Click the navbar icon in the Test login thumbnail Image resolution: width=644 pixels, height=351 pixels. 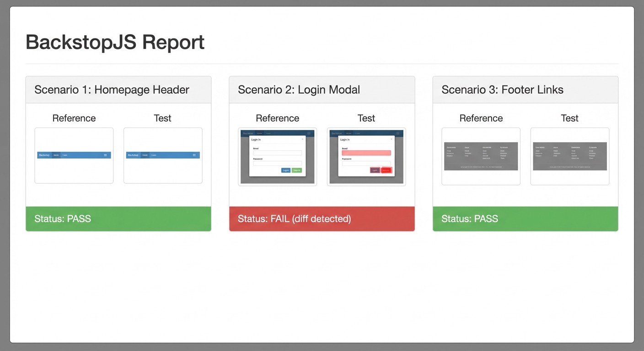point(398,133)
